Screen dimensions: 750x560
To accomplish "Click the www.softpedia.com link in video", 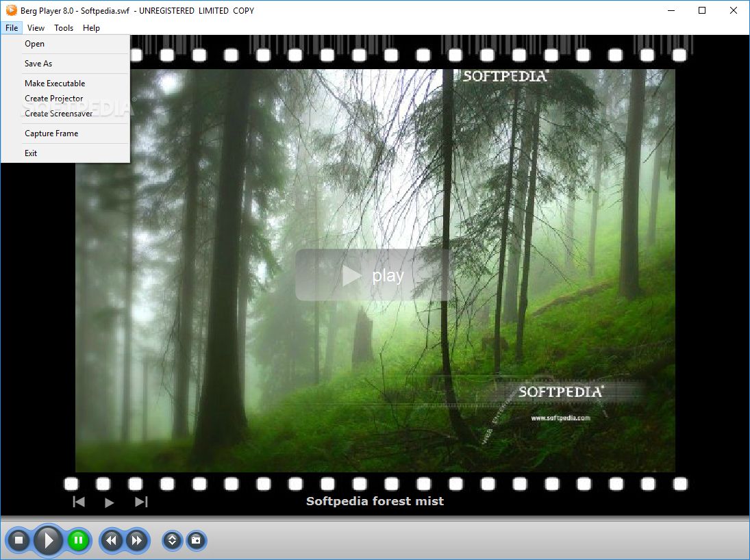I will [560, 418].
